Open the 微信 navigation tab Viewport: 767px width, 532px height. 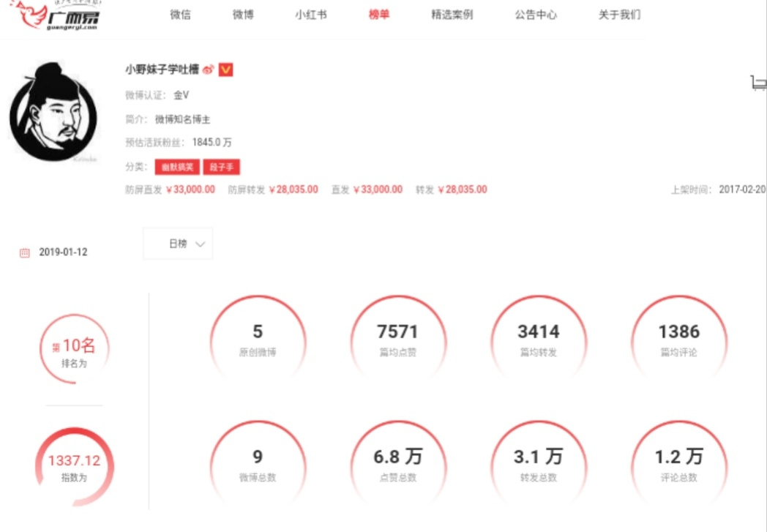tap(181, 15)
